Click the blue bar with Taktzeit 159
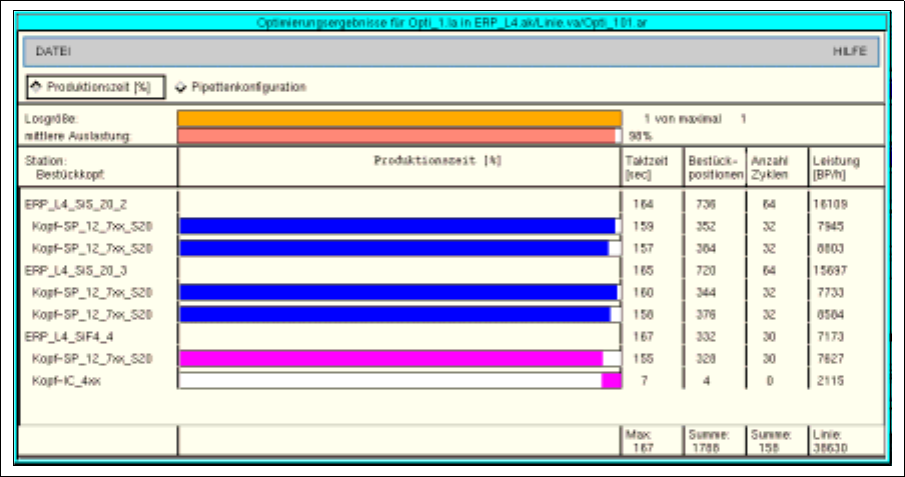905x477 pixels. click(398, 226)
